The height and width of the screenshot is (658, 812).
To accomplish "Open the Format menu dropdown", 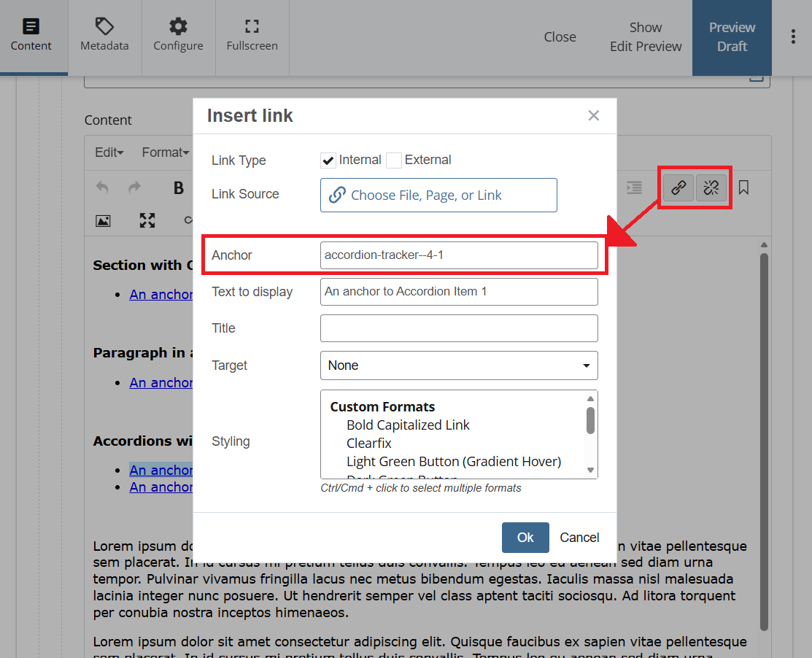I will click(x=166, y=152).
